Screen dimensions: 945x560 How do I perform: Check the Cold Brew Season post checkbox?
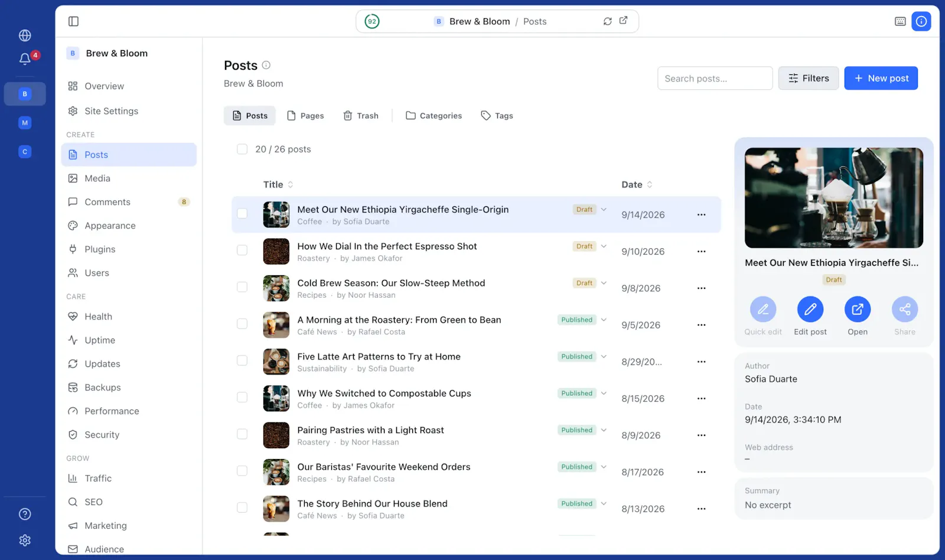click(242, 286)
